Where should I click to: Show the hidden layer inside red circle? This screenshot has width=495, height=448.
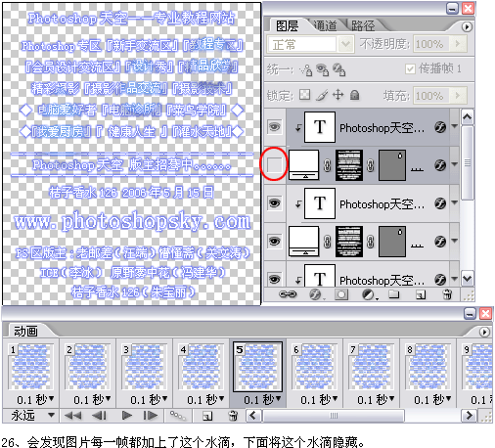coord(274,164)
